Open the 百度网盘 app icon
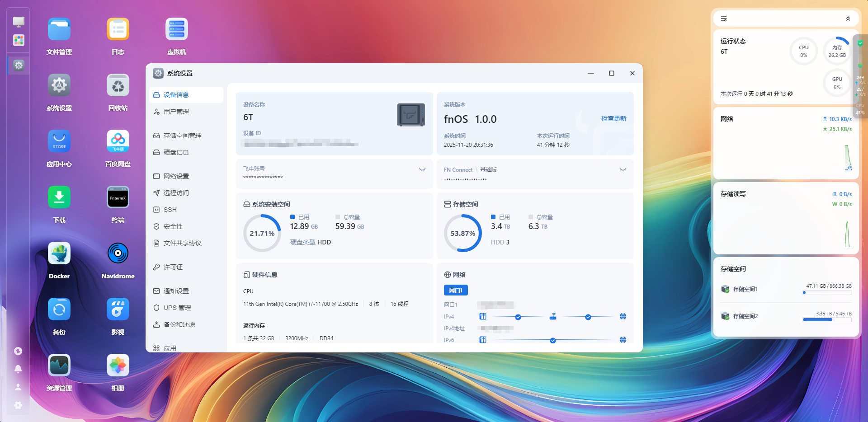The width and height of the screenshot is (868, 422). tap(118, 141)
